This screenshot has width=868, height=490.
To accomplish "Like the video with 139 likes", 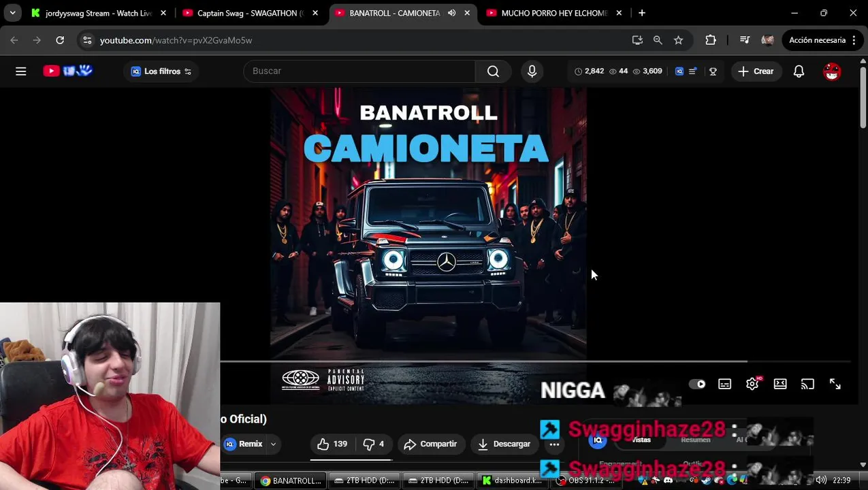I will [x=332, y=444].
